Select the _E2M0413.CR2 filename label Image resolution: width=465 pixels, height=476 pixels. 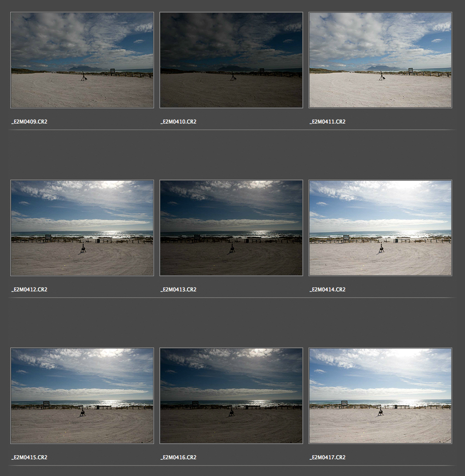[x=179, y=289]
